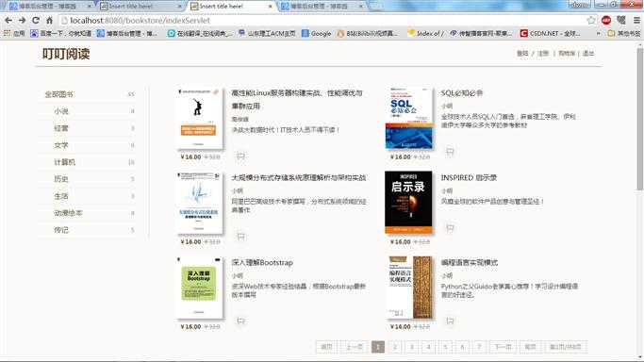Screen dimensions: 644x362
Task: Reload the page with the refresh icon
Action: coord(36,20)
